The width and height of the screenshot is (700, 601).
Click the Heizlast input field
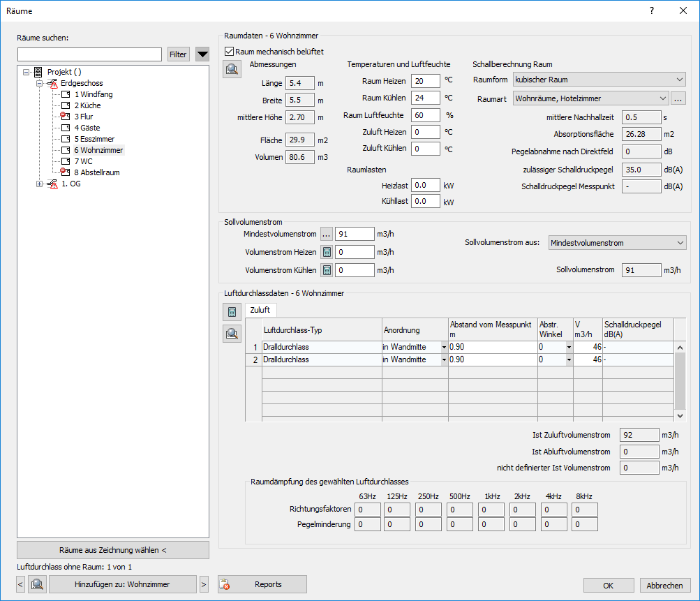pos(426,185)
